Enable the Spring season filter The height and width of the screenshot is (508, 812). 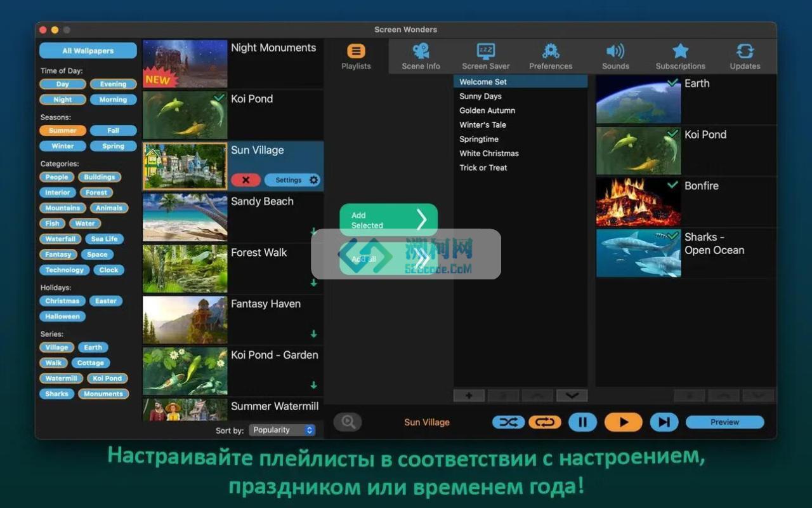point(113,145)
